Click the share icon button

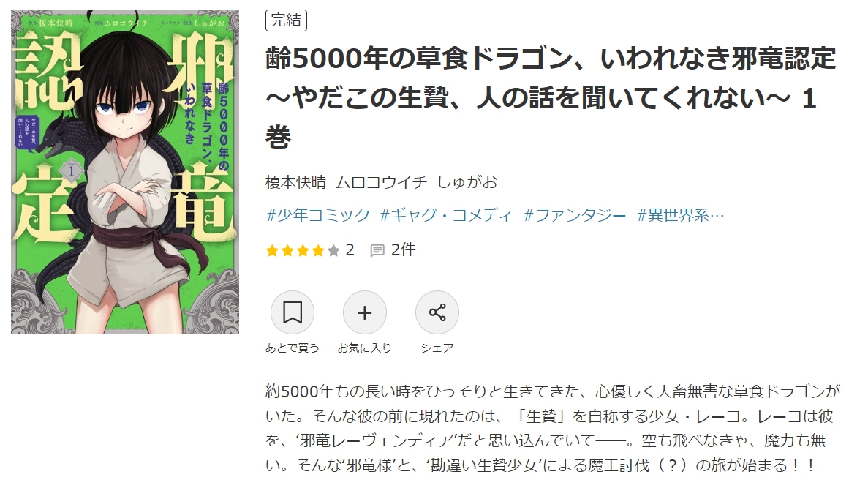[x=437, y=312]
